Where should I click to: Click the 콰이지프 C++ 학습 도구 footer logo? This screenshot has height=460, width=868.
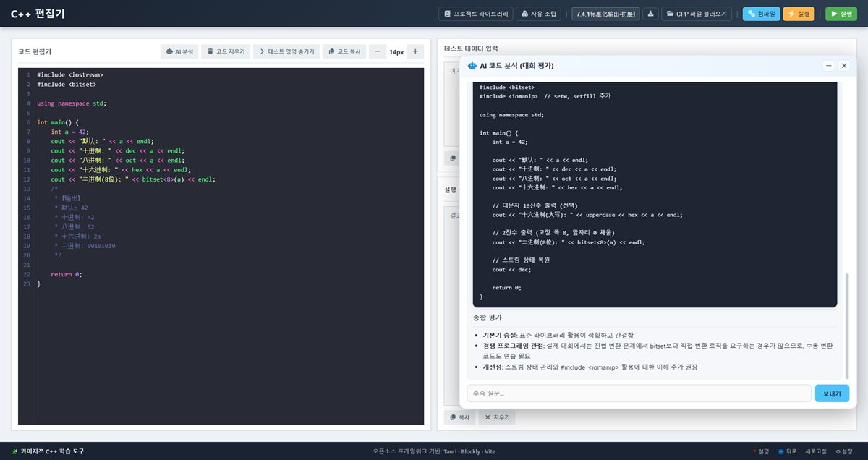coord(48,451)
